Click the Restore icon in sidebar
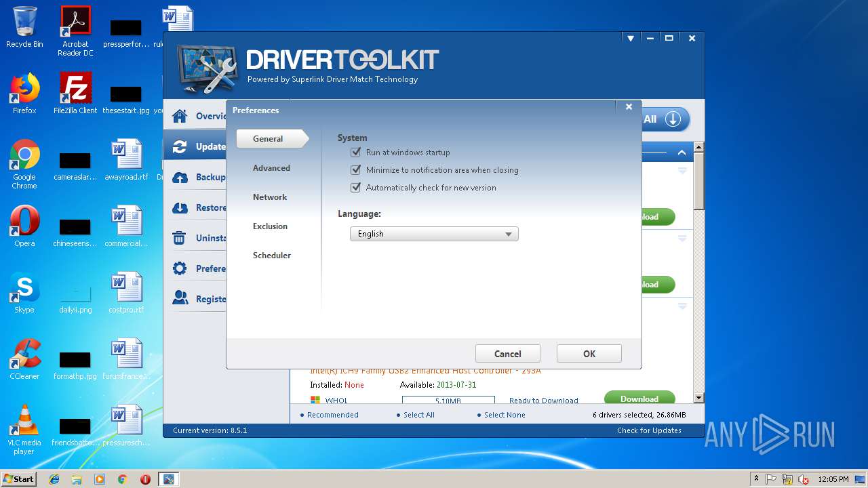 coord(180,207)
